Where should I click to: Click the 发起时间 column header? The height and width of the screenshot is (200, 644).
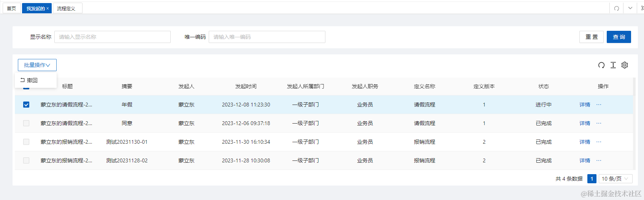click(x=246, y=86)
